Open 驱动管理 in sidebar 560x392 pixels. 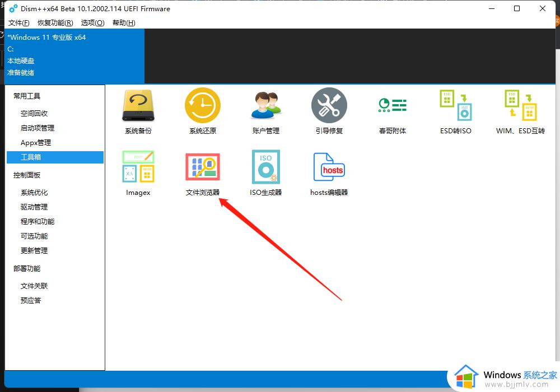[34, 207]
